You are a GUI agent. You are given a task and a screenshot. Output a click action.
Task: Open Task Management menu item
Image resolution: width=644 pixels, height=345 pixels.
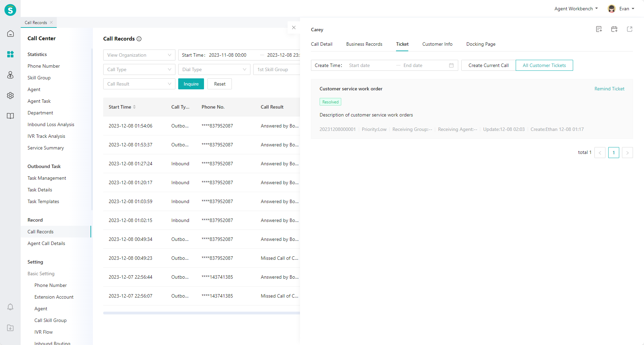point(47,178)
